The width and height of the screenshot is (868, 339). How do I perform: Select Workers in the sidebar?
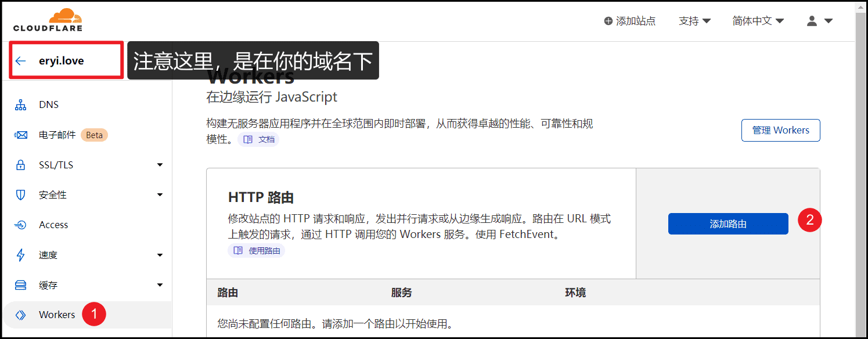[87, 315]
